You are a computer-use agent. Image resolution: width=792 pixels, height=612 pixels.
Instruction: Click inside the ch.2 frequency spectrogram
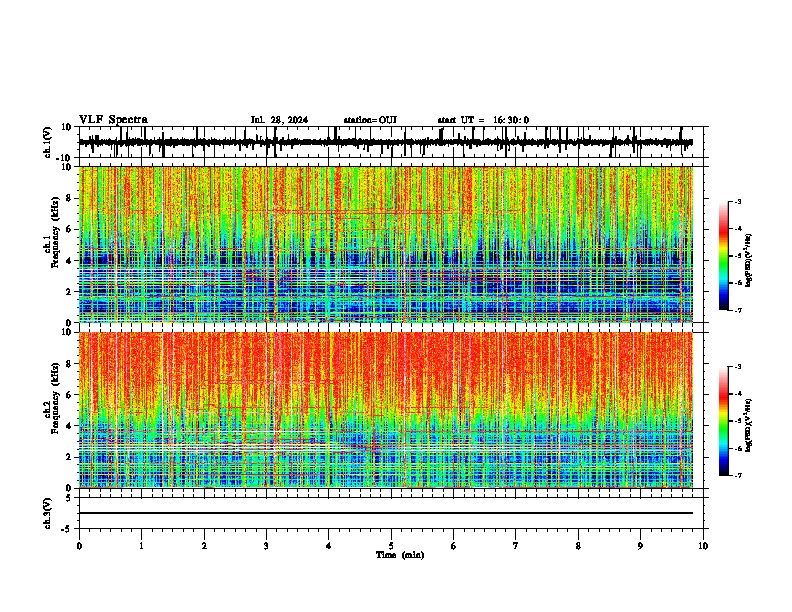click(x=386, y=410)
